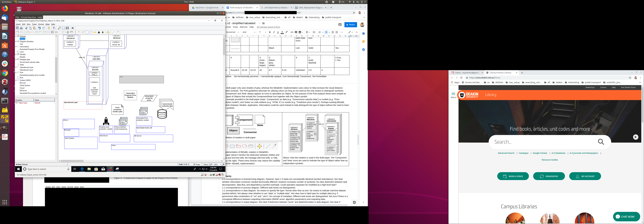Click the scissors Cut icon in MetaEdit+ toolbar
Screen dimensions: 644x224
point(26,28)
